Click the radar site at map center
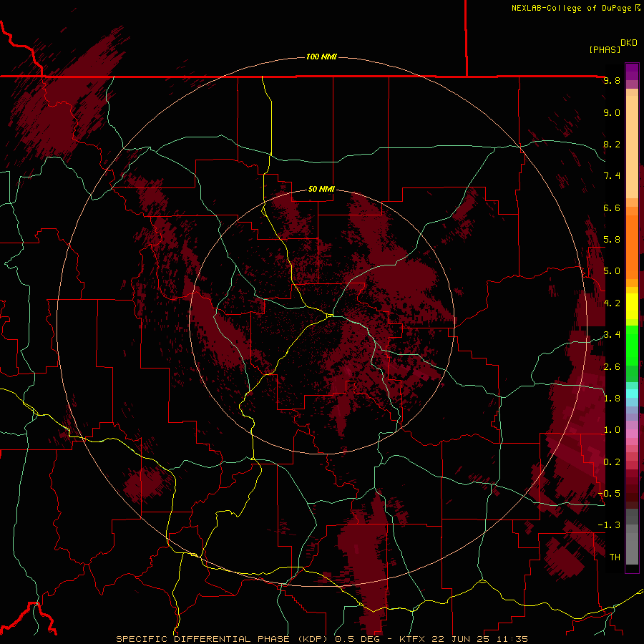 coord(330,316)
